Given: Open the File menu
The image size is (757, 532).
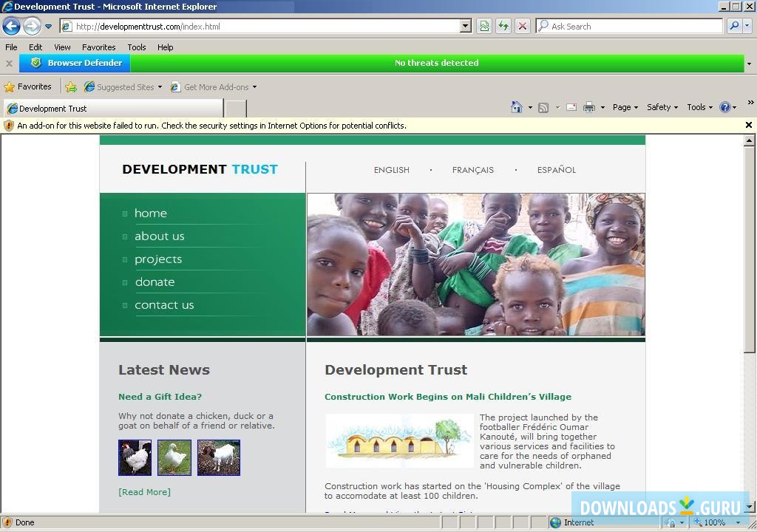Looking at the screenshot, I should 11,47.
